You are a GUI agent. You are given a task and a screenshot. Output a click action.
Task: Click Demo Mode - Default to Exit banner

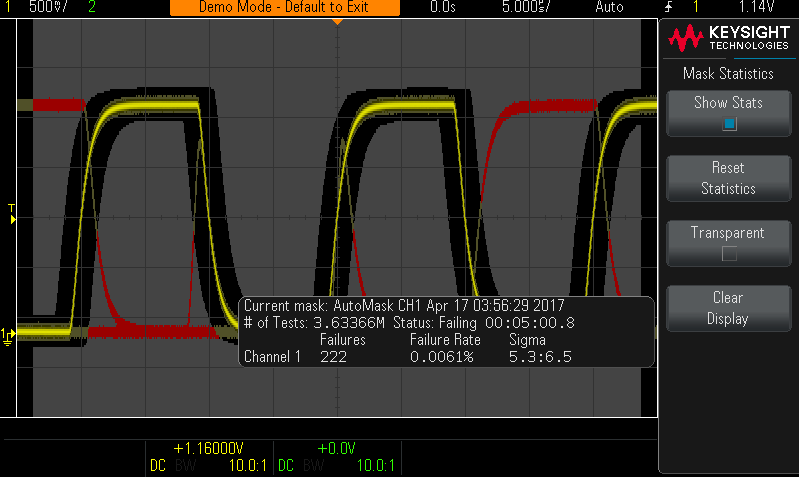(284, 7)
